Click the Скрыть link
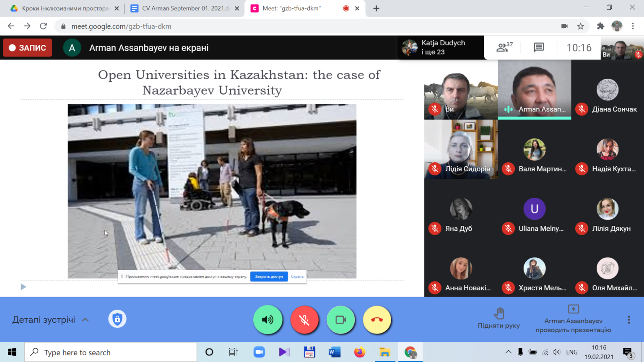Image resolution: width=644 pixels, height=362 pixels. pyautogui.click(x=297, y=277)
